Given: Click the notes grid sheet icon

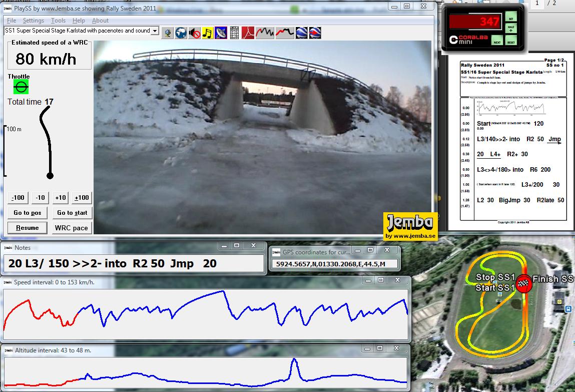Looking at the screenshot, I should click(234, 33).
